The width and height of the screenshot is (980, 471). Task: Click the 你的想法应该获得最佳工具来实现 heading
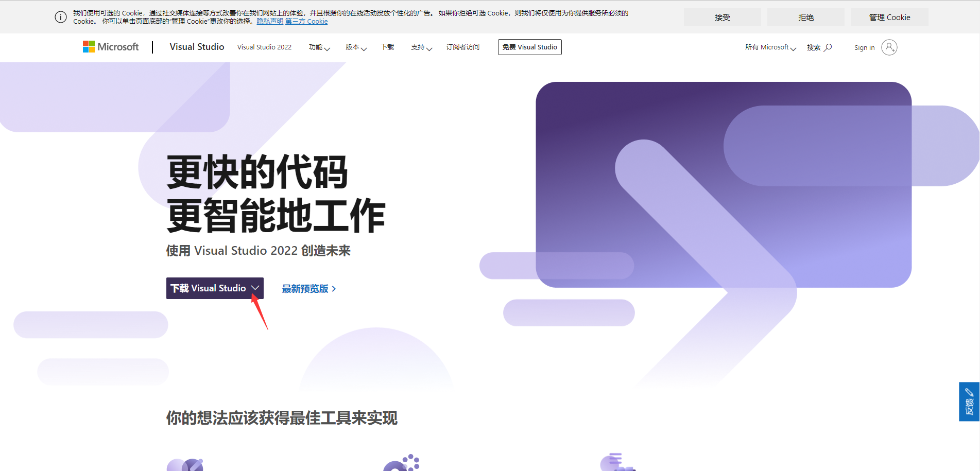point(282,418)
